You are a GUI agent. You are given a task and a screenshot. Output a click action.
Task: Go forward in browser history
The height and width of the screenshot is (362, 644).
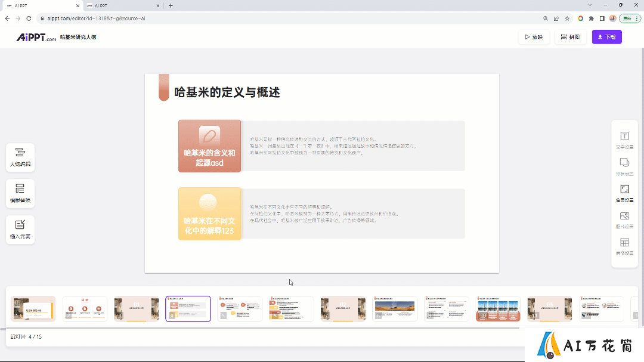click(x=18, y=18)
